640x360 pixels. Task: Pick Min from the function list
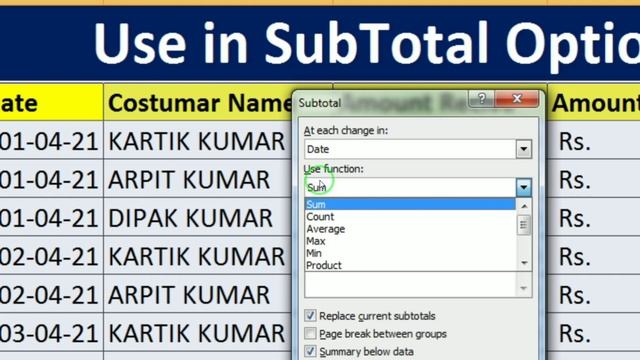pos(410,253)
